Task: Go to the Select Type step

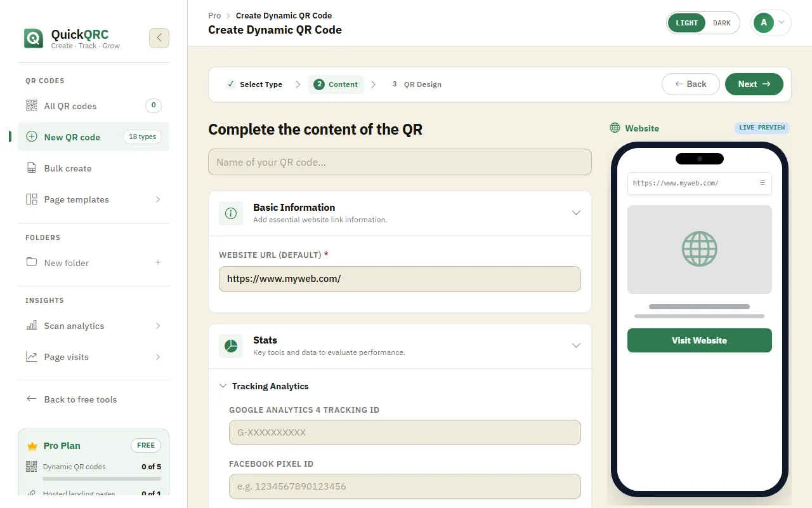Action: [x=254, y=84]
